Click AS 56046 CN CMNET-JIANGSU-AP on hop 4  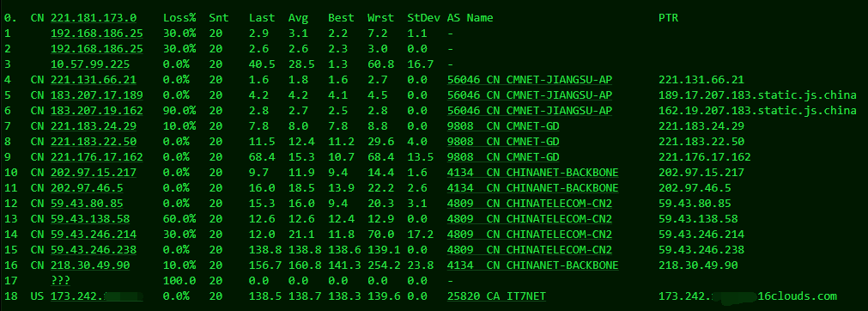coord(530,79)
